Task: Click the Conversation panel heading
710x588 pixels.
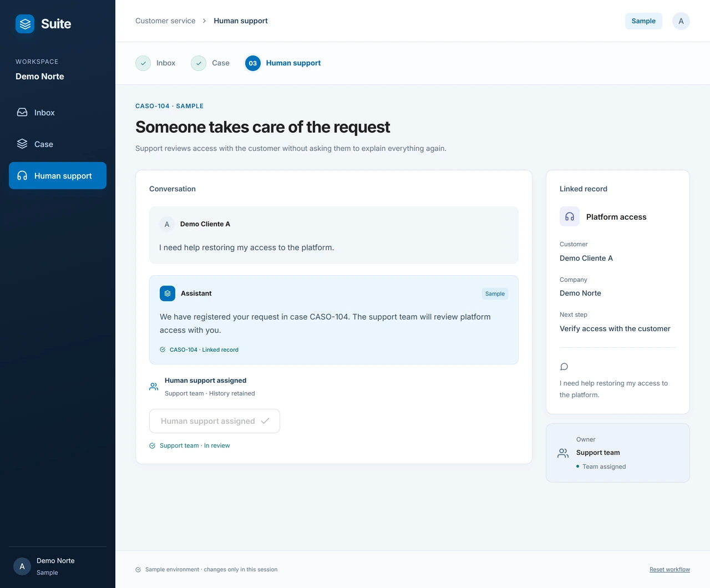Action: coord(173,189)
